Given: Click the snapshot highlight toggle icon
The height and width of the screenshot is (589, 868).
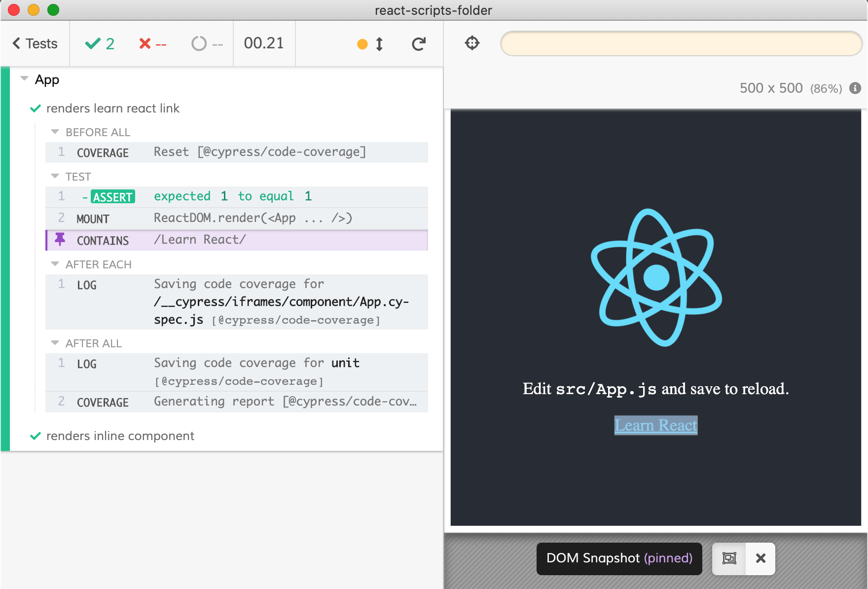Looking at the screenshot, I should pyautogui.click(x=729, y=558).
